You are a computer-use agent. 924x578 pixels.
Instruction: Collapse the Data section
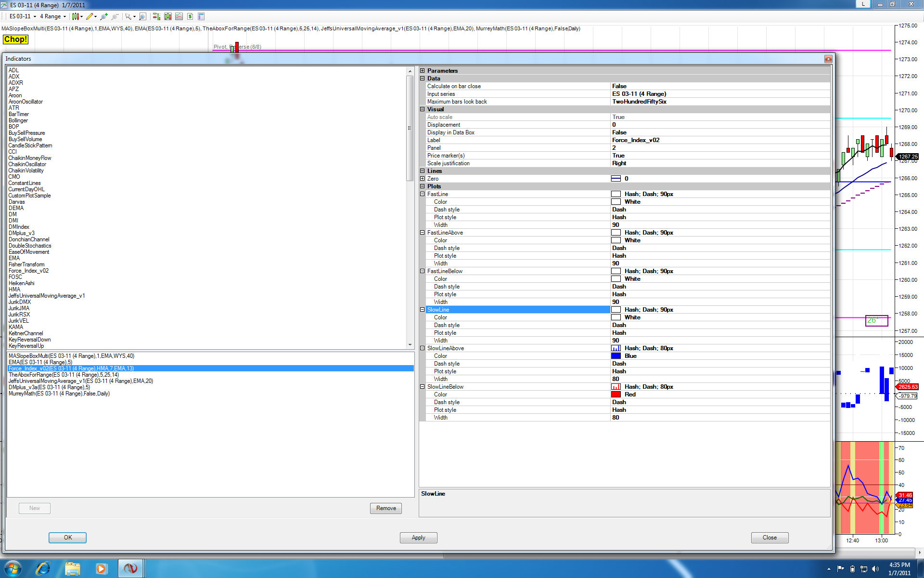[x=423, y=79]
